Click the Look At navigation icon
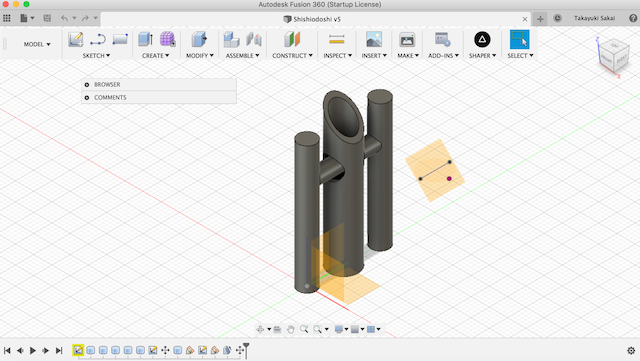This screenshot has height=361, width=640. (x=277, y=329)
